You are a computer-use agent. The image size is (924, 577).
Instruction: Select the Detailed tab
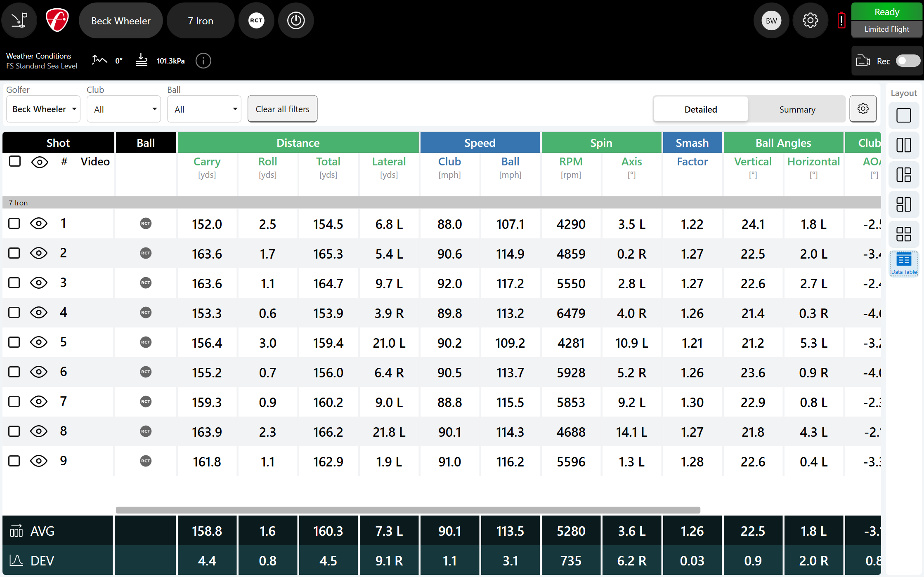coord(701,109)
